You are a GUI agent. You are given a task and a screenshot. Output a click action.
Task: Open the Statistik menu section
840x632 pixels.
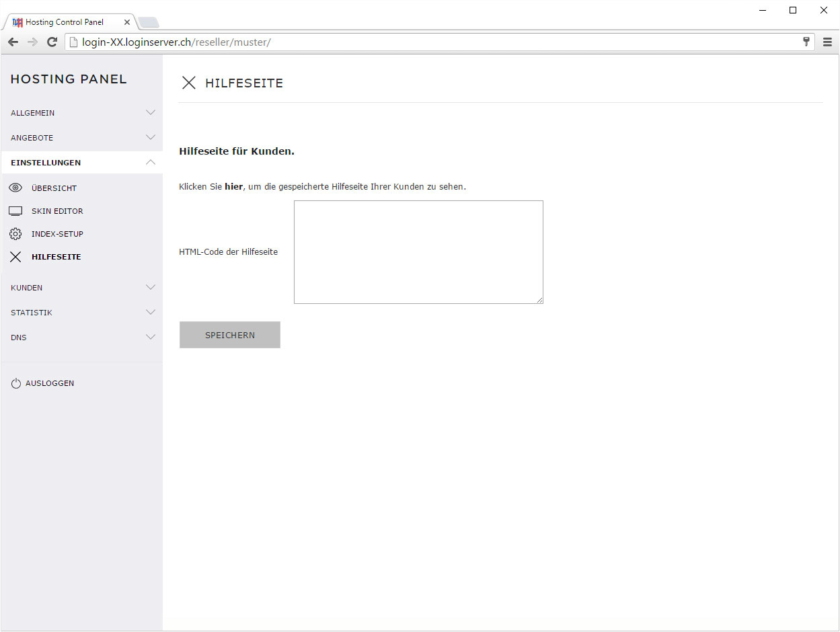point(32,313)
